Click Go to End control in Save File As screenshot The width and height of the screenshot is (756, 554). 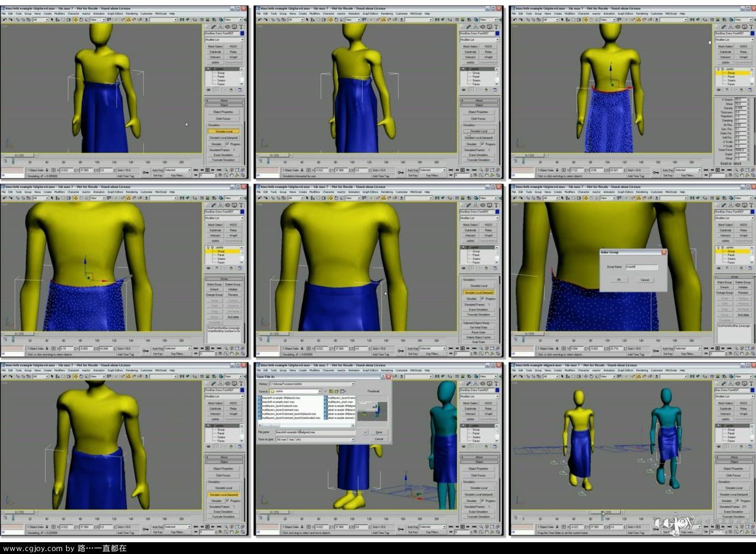click(474, 527)
